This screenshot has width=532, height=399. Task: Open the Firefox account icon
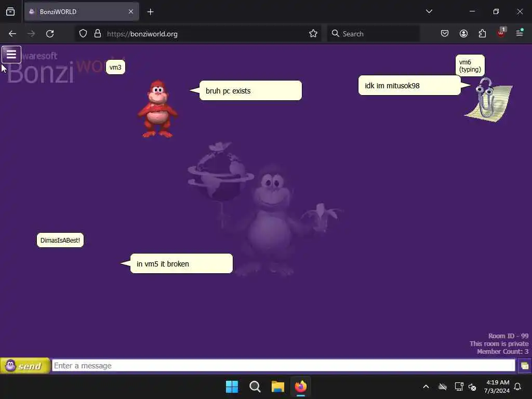(x=464, y=34)
